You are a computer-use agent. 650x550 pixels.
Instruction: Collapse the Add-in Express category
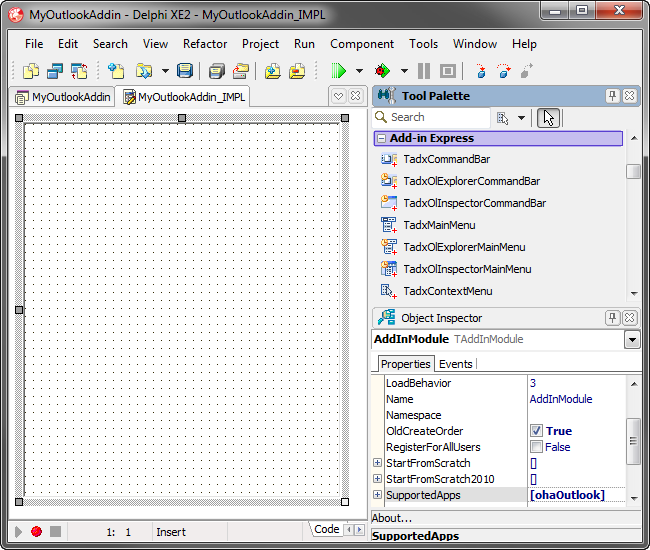tap(381, 138)
